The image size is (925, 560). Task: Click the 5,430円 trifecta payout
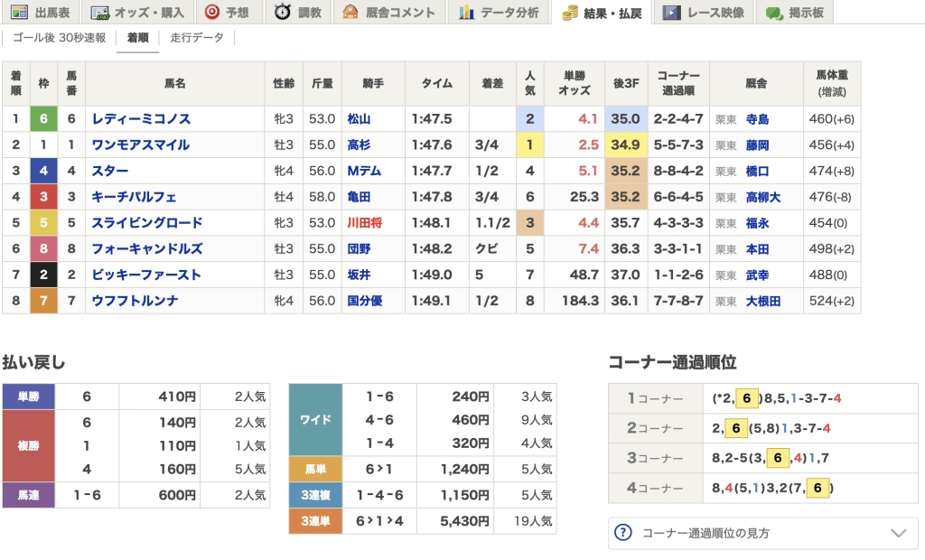465,521
